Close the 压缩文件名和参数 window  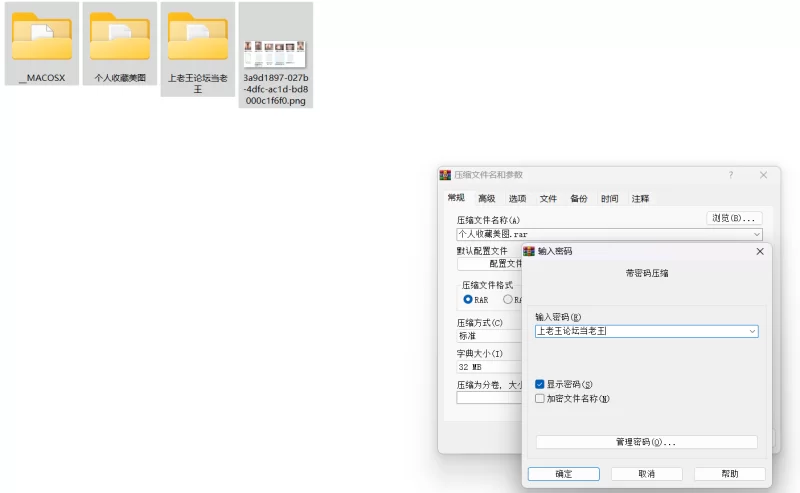click(x=763, y=175)
